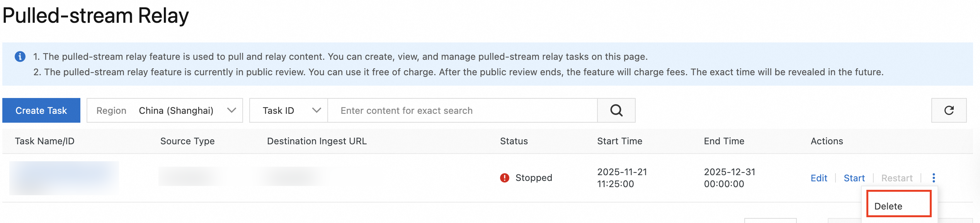Click the magnifier search icon button

(x=616, y=111)
